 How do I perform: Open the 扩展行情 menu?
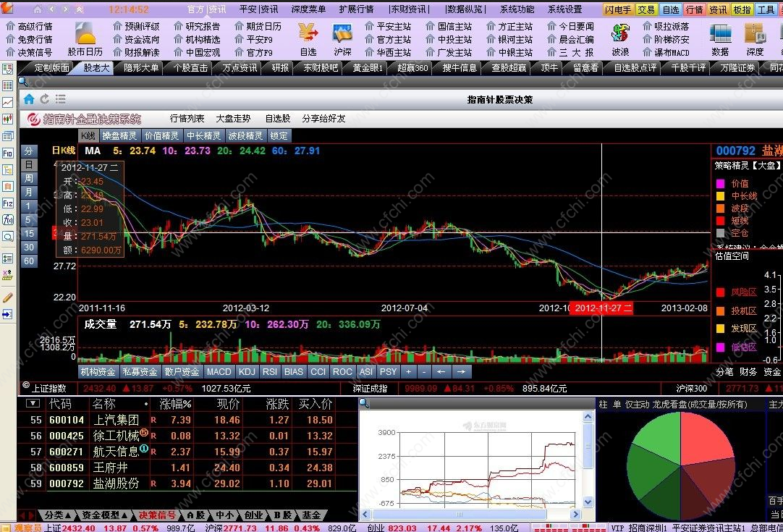[356, 9]
